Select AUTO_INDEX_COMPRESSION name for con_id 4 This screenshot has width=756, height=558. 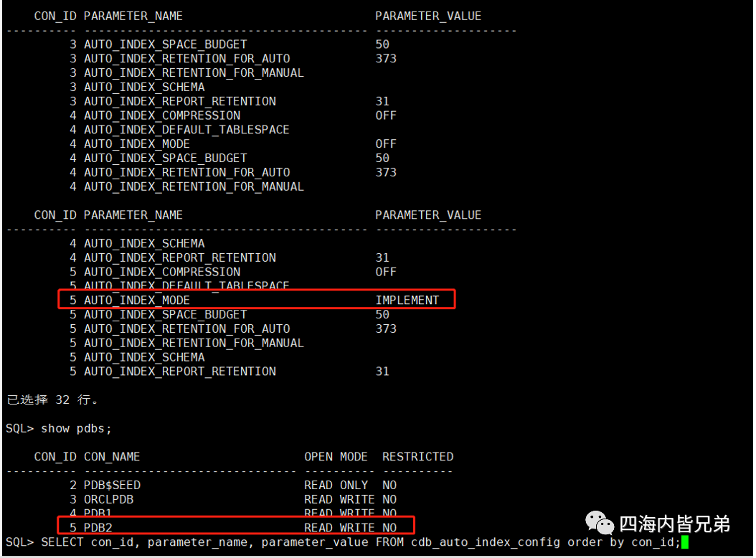pyautogui.click(x=162, y=115)
